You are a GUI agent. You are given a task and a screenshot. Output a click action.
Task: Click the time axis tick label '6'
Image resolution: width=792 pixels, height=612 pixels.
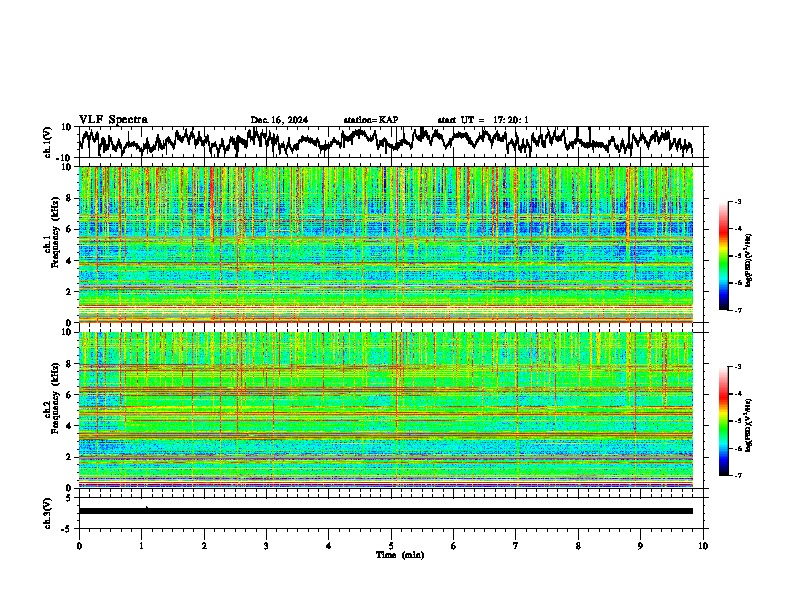tap(454, 546)
